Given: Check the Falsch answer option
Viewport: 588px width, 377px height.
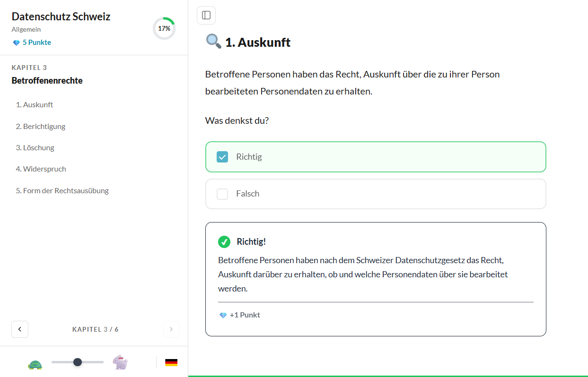Looking at the screenshot, I should 222,193.
